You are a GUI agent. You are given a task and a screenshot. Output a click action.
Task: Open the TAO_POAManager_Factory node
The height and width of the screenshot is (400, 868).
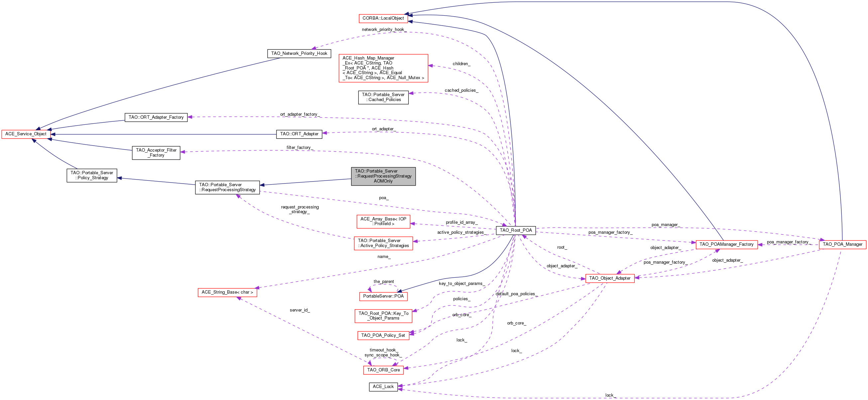pyautogui.click(x=726, y=244)
